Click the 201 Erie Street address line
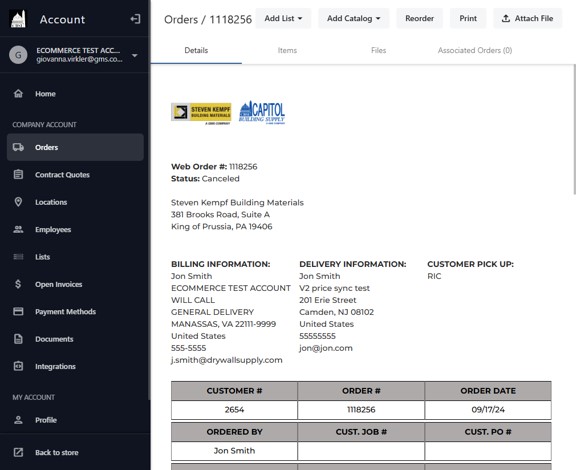This screenshot has height=470, width=576. pyautogui.click(x=328, y=300)
